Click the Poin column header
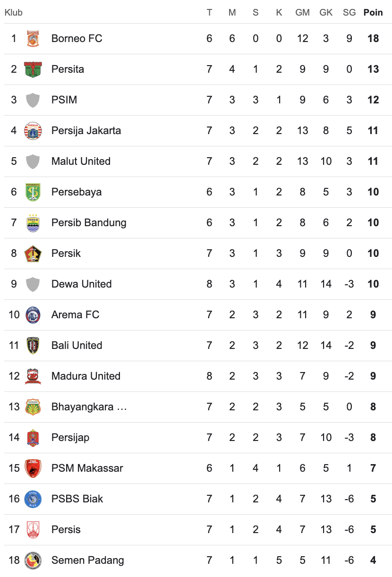392x577 pixels. pos(373,13)
